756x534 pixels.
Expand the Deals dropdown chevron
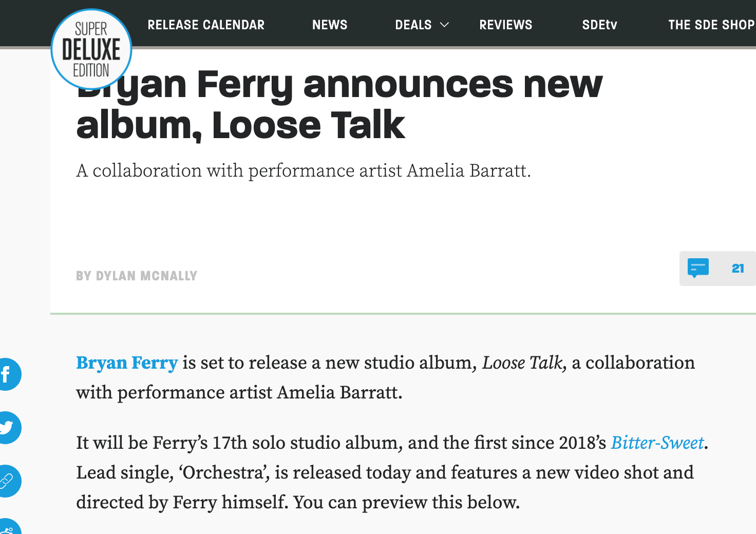pyautogui.click(x=445, y=25)
